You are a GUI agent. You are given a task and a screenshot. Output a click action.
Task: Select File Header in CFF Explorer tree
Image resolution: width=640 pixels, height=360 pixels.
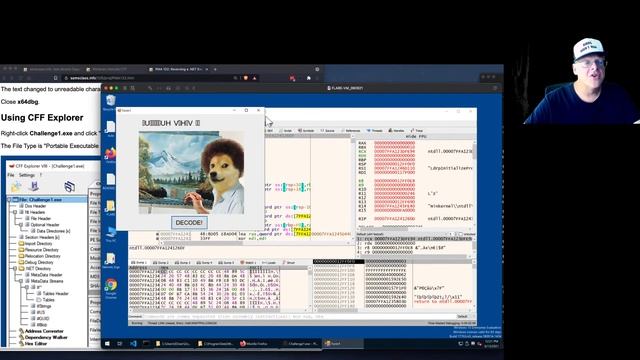tap(38, 218)
